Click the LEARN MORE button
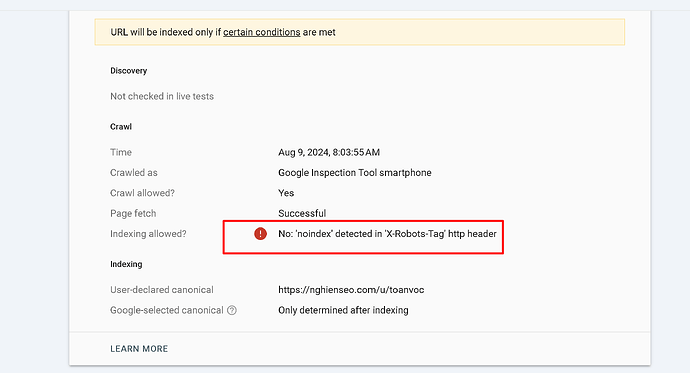The height and width of the screenshot is (373, 690). click(139, 349)
